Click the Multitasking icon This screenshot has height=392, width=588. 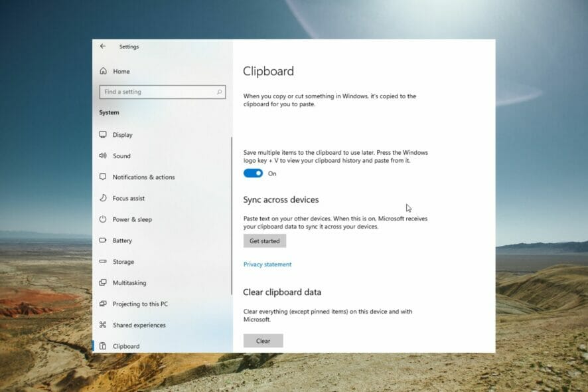coord(103,282)
